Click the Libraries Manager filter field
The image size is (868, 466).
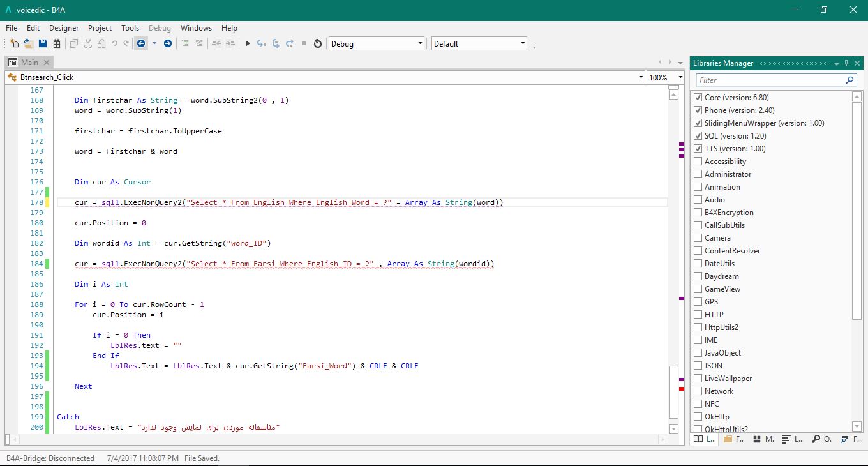(x=769, y=80)
